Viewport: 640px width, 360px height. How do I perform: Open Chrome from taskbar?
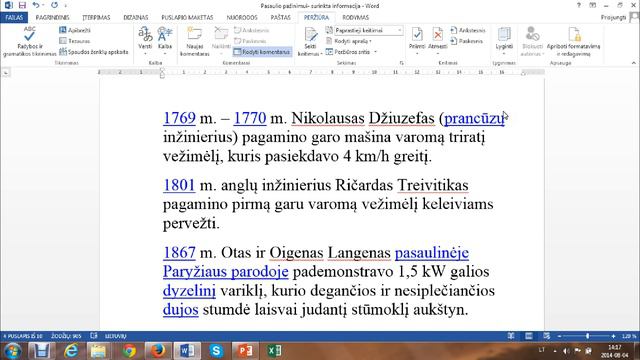129,351
